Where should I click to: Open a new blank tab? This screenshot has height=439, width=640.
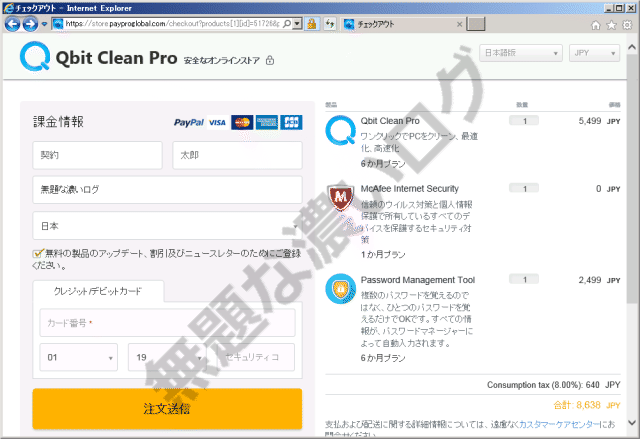click(476, 24)
